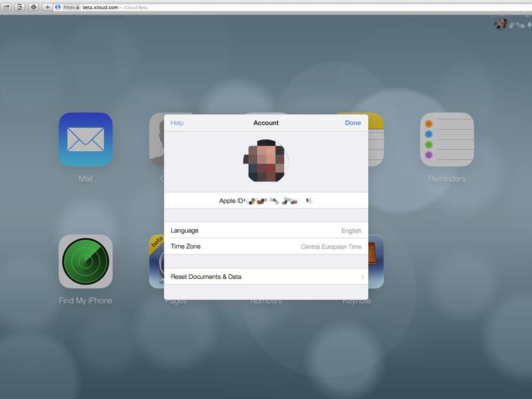Click the Reminders label text

[x=447, y=179]
